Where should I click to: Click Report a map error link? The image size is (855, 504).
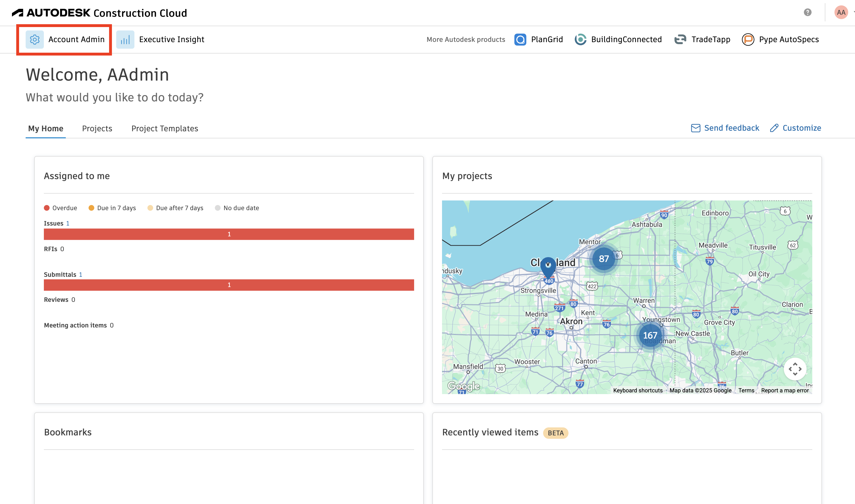click(785, 390)
